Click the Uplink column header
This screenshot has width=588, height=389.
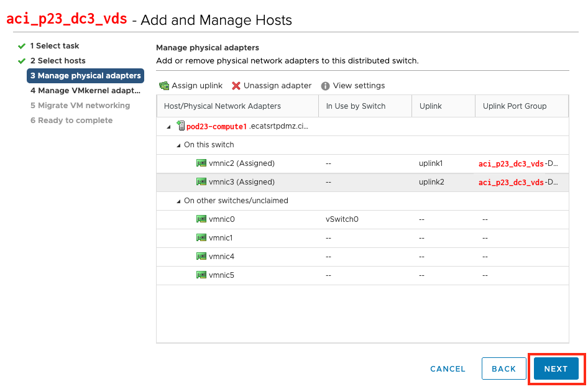click(x=443, y=106)
